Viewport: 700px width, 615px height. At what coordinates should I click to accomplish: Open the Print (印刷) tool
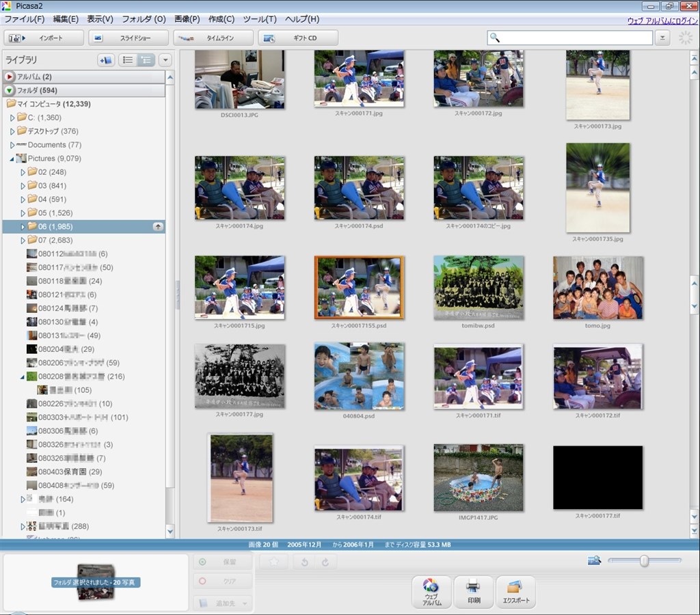[x=473, y=592]
